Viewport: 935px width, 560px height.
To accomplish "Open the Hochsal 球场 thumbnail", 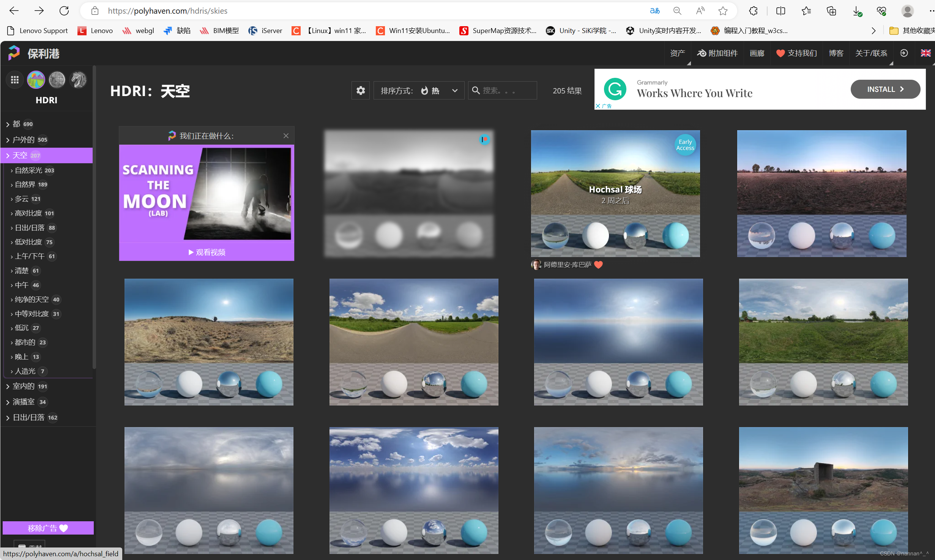I will (x=615, y=193).
